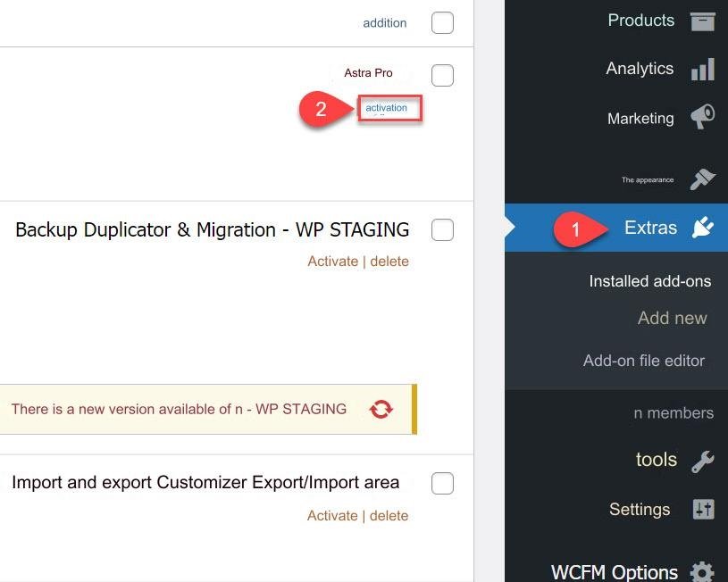Open the Installed add-ons submenu item
728x582 pixels.
pyautogui.click(x=650, y=281)
